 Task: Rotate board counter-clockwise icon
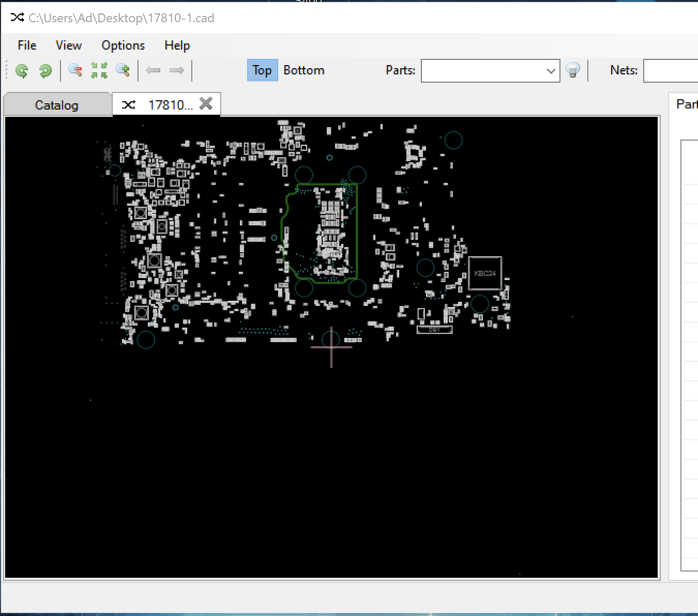22,70
